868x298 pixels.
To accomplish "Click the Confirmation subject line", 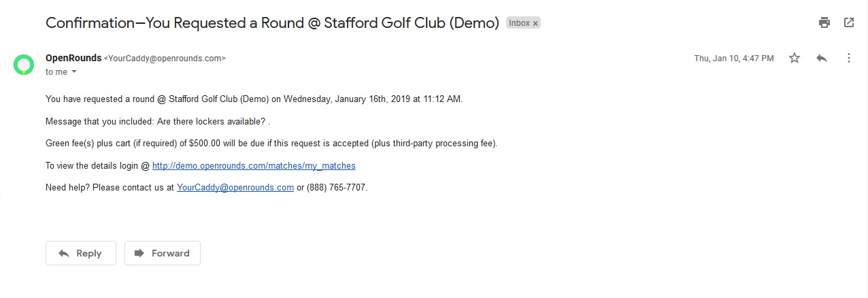I will tap(273, 22).
